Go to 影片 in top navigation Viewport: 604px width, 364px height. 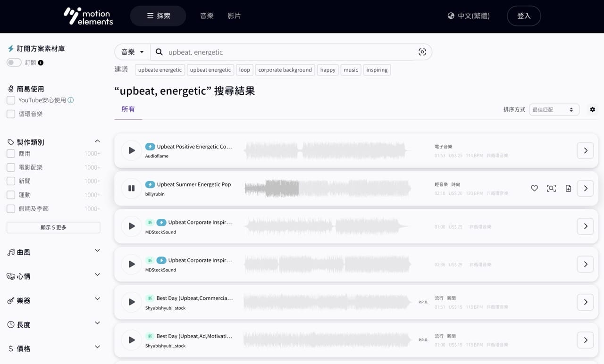point(234,16)
